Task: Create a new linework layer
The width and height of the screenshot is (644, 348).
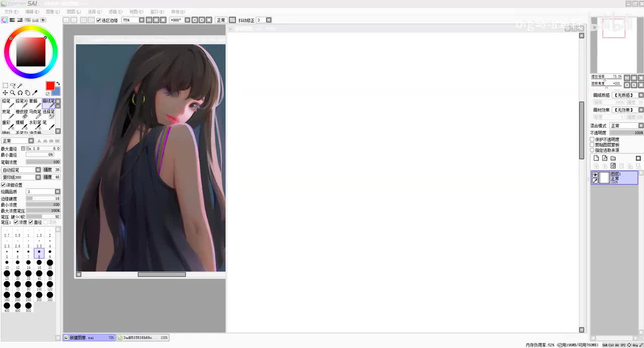Action: click(605, 158)
